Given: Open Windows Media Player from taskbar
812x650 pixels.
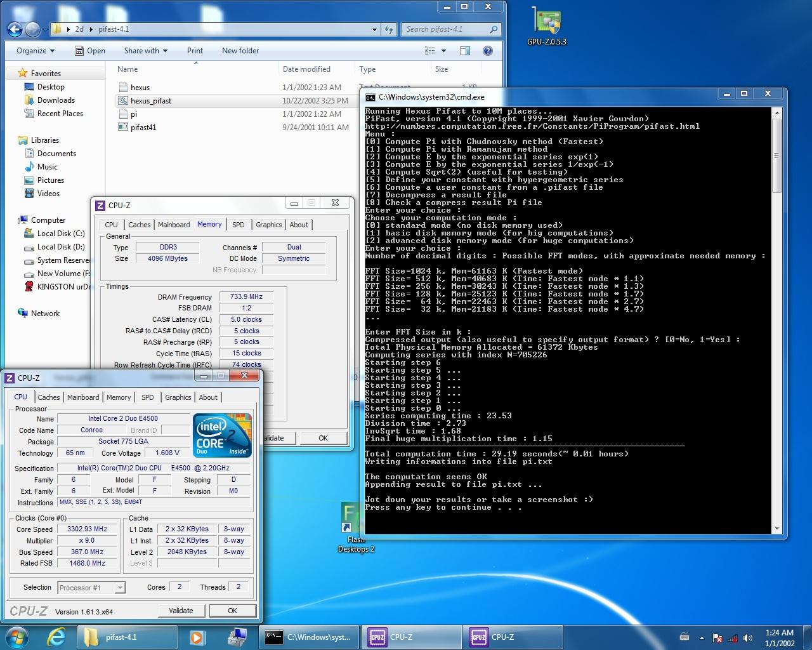Looking at the screenshot, I should point(197,637).
